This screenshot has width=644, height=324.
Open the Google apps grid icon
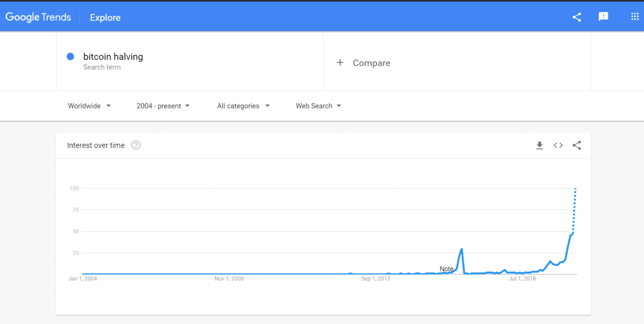click(x=635, y=17)
